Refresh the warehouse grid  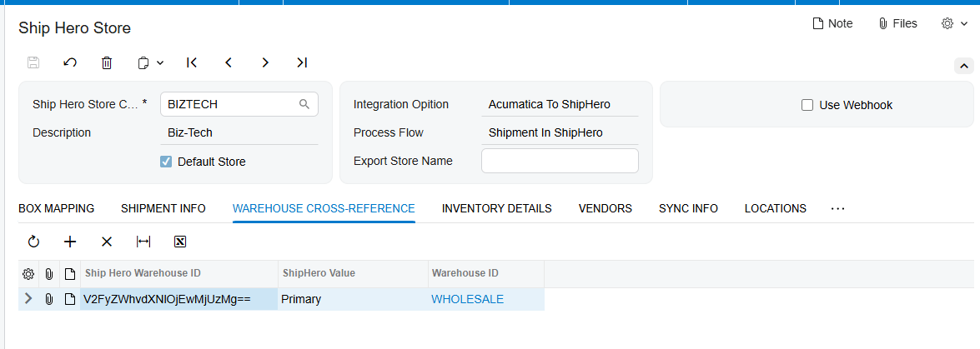pyautogui.click(x=33, y=242)
